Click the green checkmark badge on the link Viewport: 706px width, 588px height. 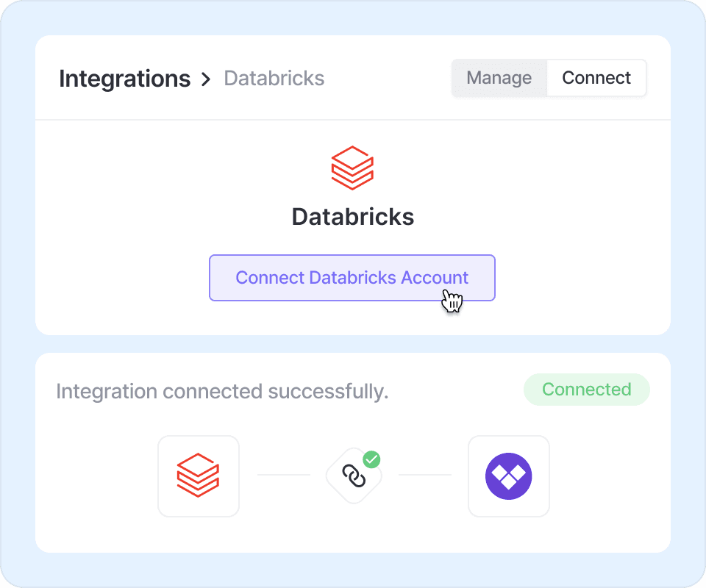click(x=372, y=460)
